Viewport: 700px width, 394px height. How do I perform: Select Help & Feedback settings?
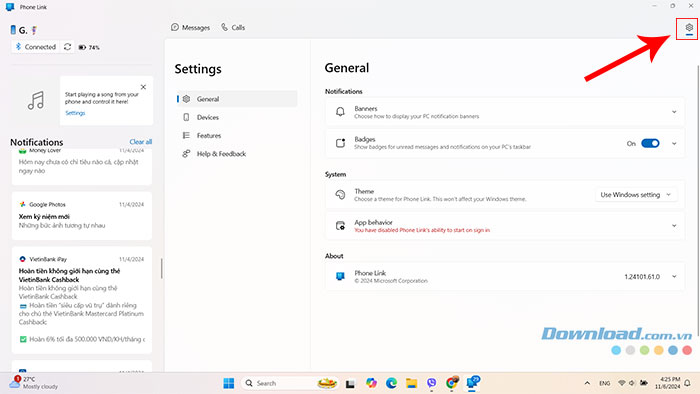237,153
